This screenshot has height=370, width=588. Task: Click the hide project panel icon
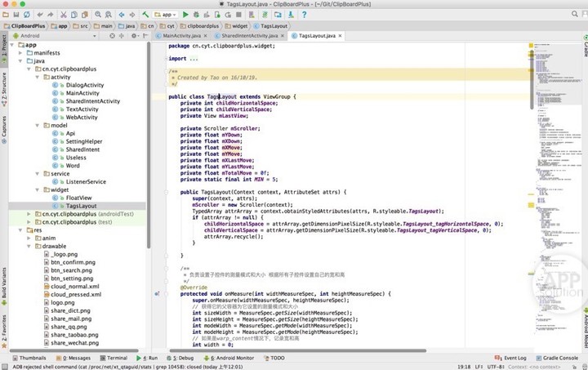pos(145,36)
